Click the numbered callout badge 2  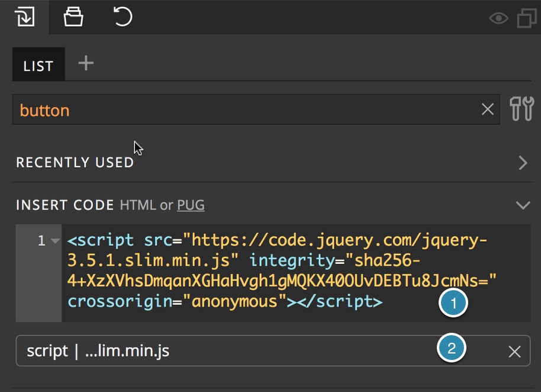point(452,347)
